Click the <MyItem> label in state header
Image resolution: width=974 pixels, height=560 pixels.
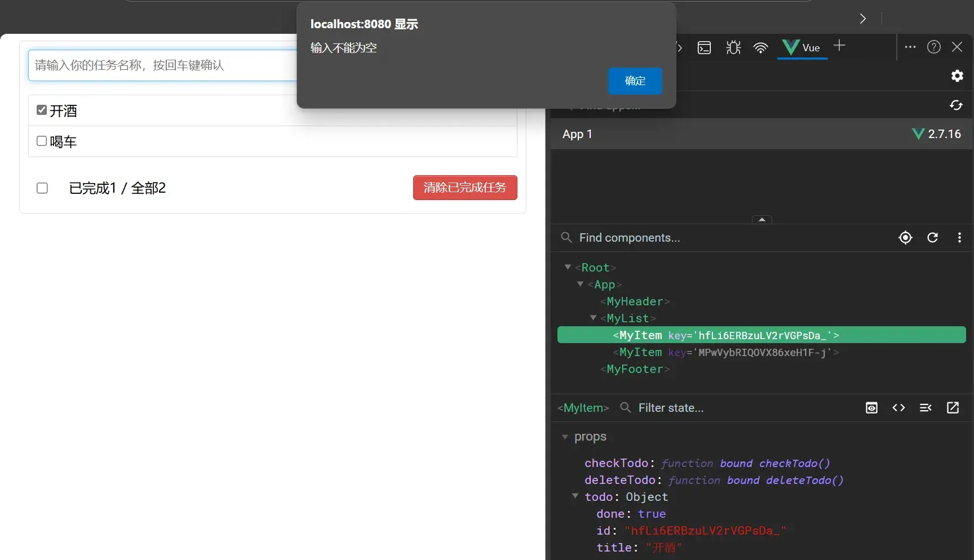[x=583, y=408]
